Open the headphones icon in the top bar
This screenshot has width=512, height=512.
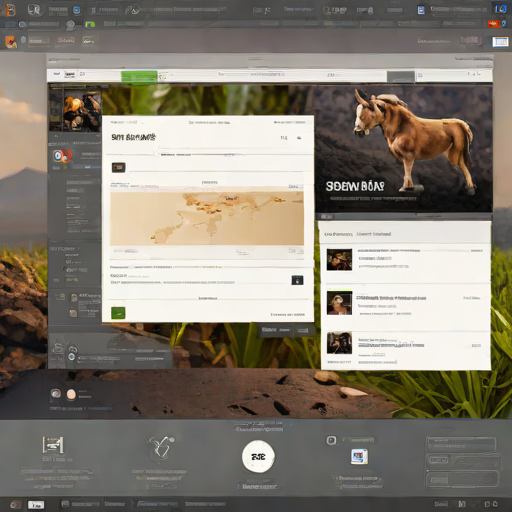click(34, 10)
